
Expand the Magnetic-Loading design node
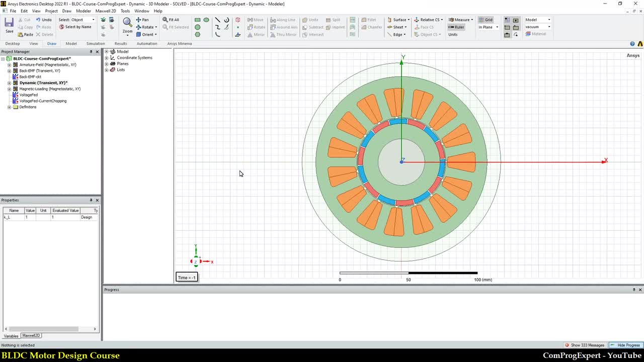click(x=9, y=89)
